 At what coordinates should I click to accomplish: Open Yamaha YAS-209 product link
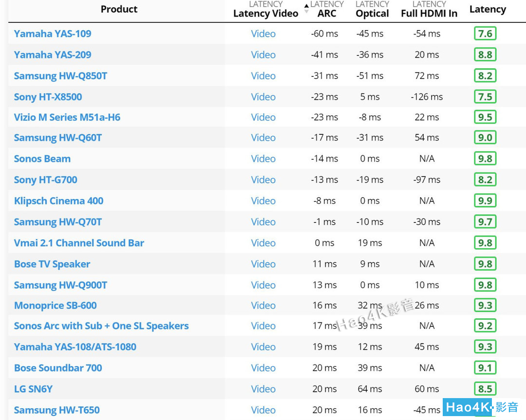tap(52, 55)
